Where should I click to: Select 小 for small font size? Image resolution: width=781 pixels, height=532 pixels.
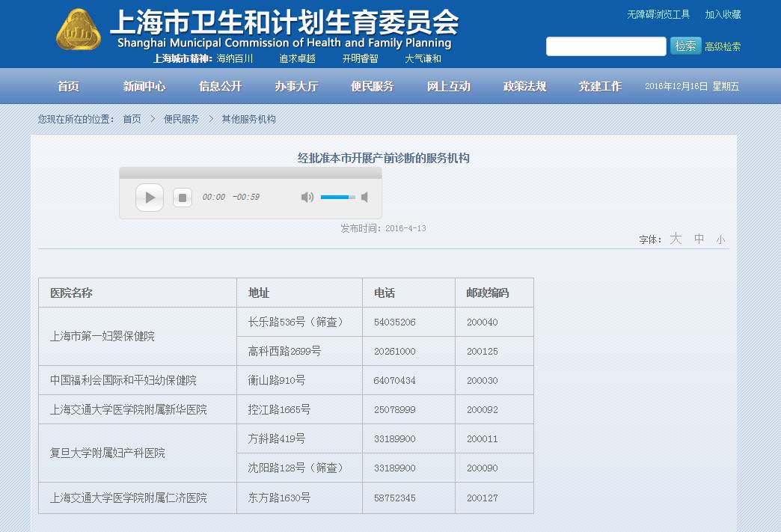[x=720, y=239]
